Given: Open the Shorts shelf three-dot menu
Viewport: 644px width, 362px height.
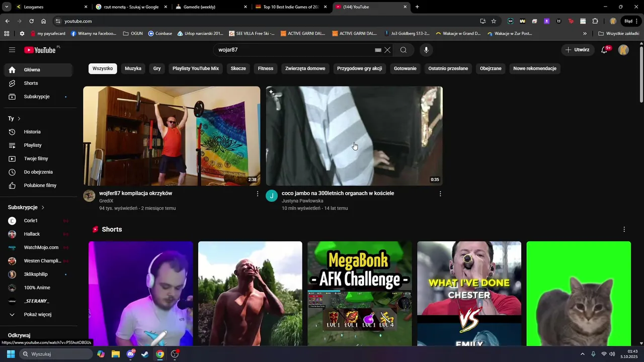Looking at the screenshot, I should (624, 229).
